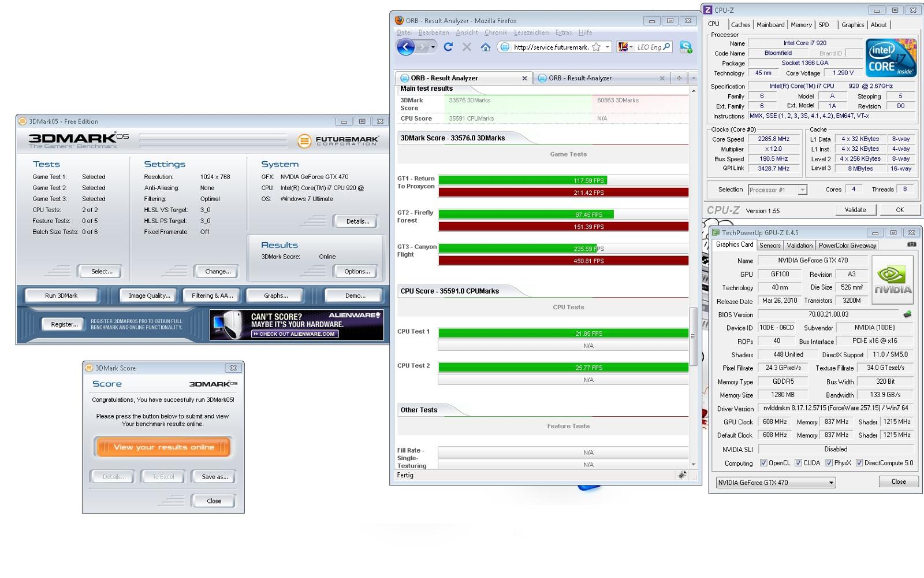The image size is (924, 578).
Task: Bookmark page with the star icon
Action: (x=597, y=47)
